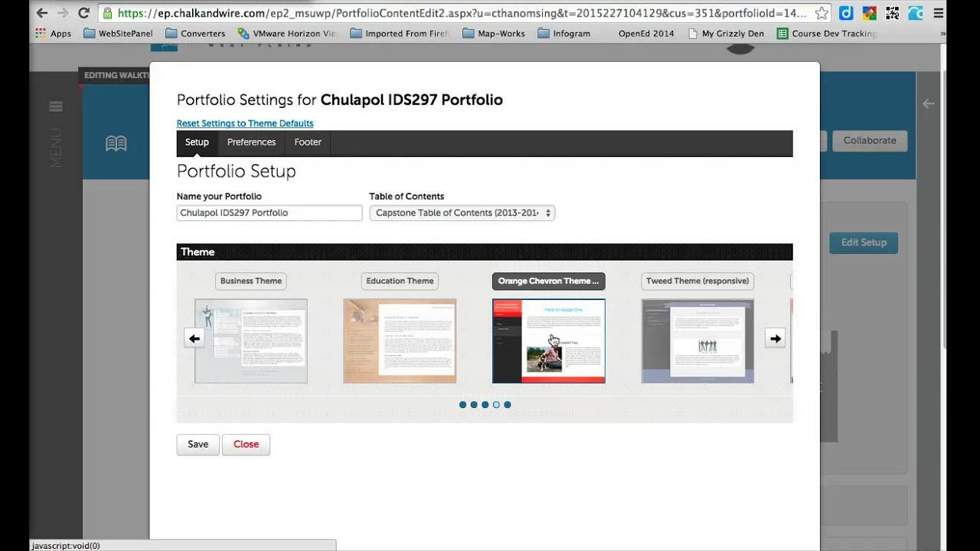Show previous themes with the left arrow
The image size is (980, 551).
194,338
